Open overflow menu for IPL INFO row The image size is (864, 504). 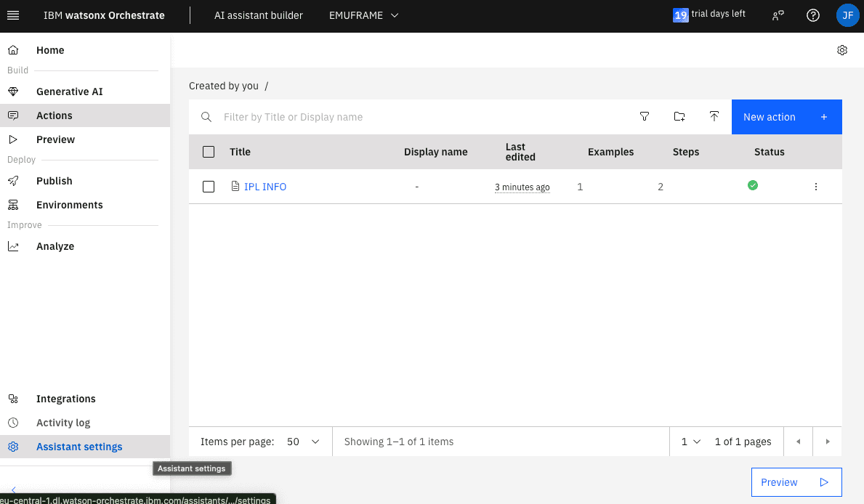point(816,187)
